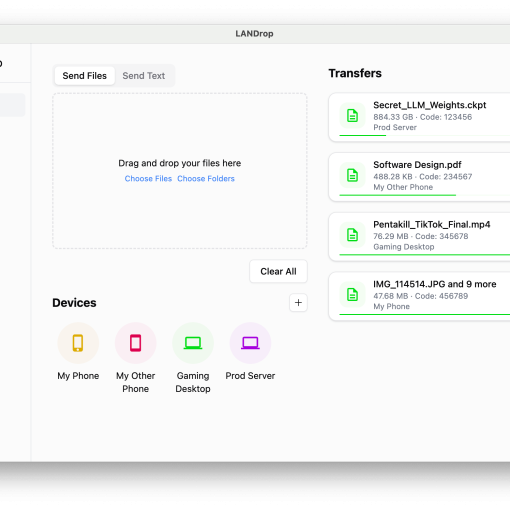The image size is (510, 510).
Task: Click the '884.33 GB · Code: 123456' text
Action: click(423, 117)
